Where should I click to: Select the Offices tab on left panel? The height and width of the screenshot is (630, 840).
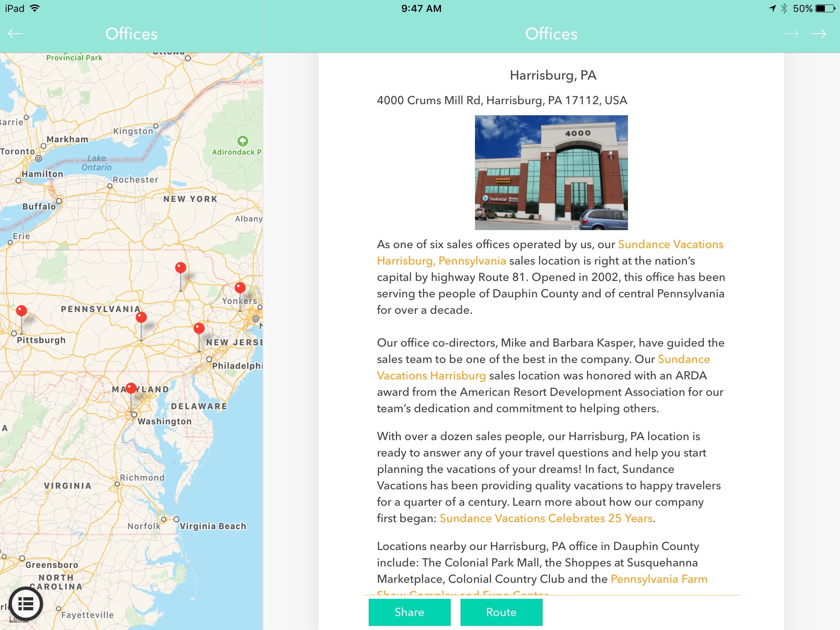point(131,34)
